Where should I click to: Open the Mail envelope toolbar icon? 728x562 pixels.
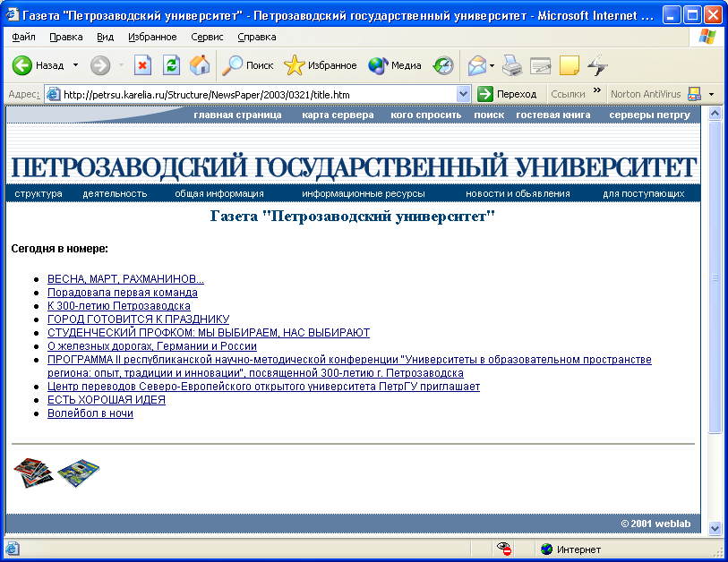coord(476,65)
